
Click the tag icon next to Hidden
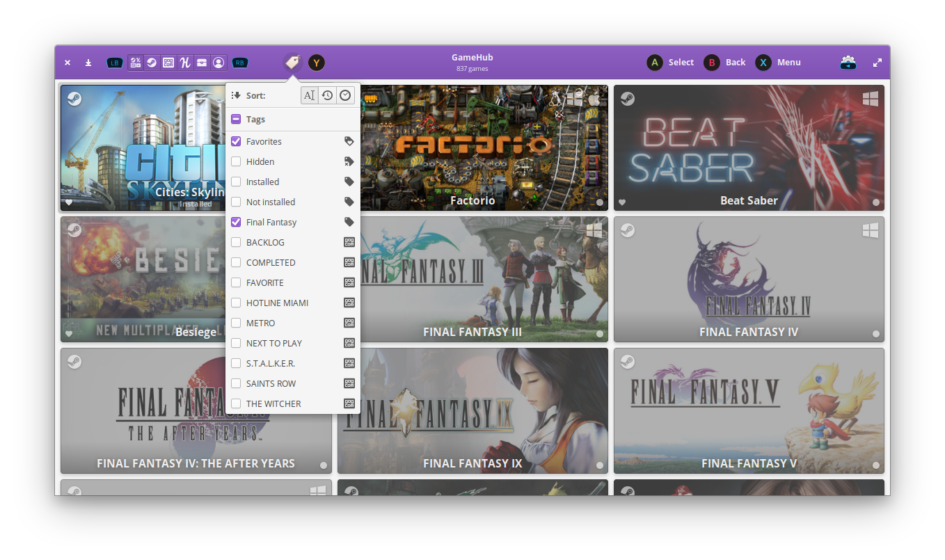click(x=349, y=161)
